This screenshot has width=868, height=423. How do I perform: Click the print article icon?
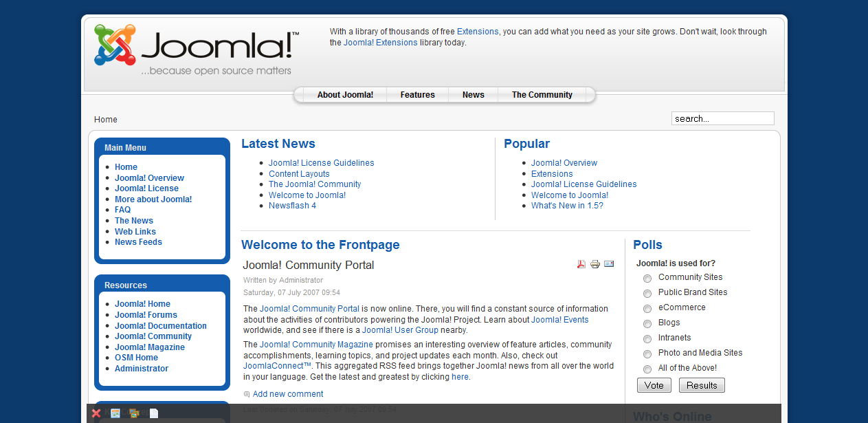click(x=595, y=264)
